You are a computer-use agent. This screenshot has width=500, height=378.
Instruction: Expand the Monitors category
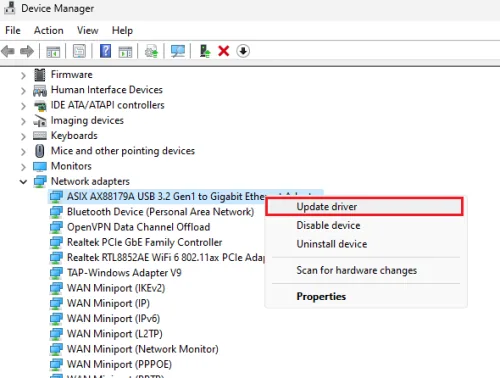click(23, 166)
